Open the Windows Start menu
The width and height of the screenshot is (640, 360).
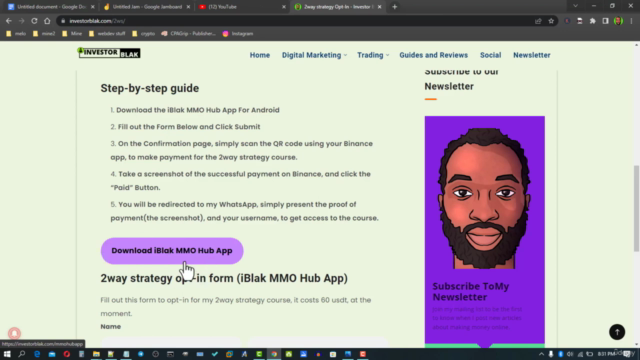pos(7,354)
